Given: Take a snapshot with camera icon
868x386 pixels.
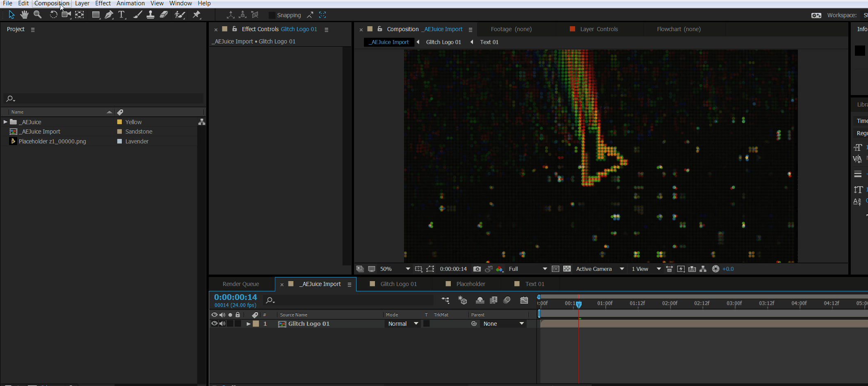Looking at the screenshot, I should 477,269.
